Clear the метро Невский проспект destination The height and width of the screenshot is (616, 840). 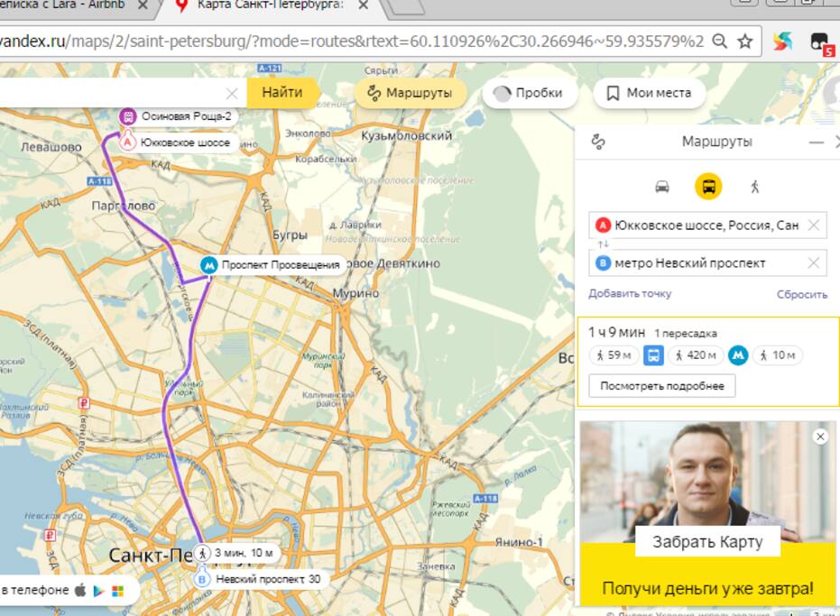pos(813,263)
